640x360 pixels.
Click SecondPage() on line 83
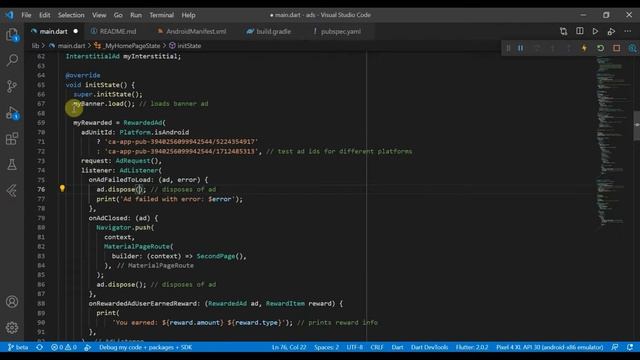[x=221, y=256]
